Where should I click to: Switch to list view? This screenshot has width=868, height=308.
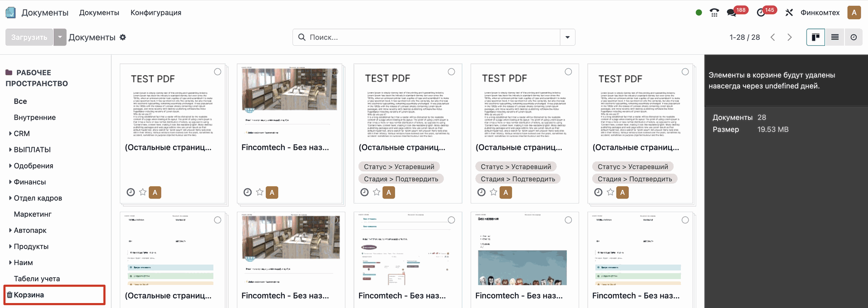[x=835, y=37]
